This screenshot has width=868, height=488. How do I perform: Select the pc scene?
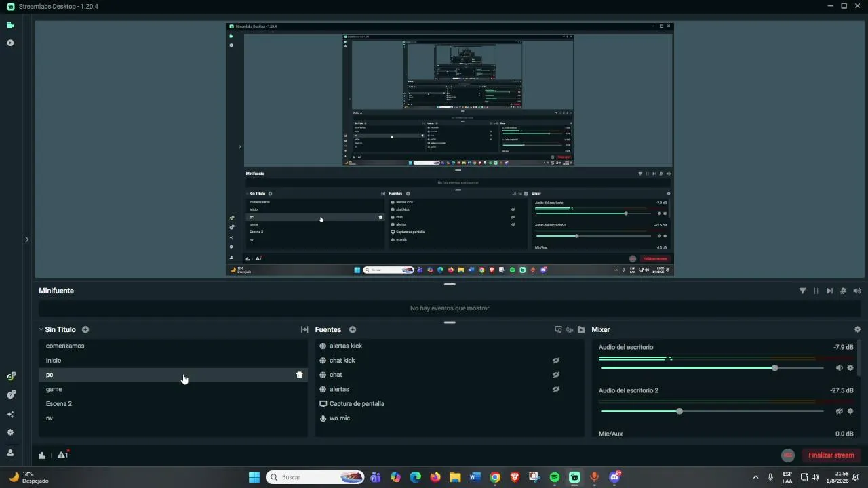point(173,375)
